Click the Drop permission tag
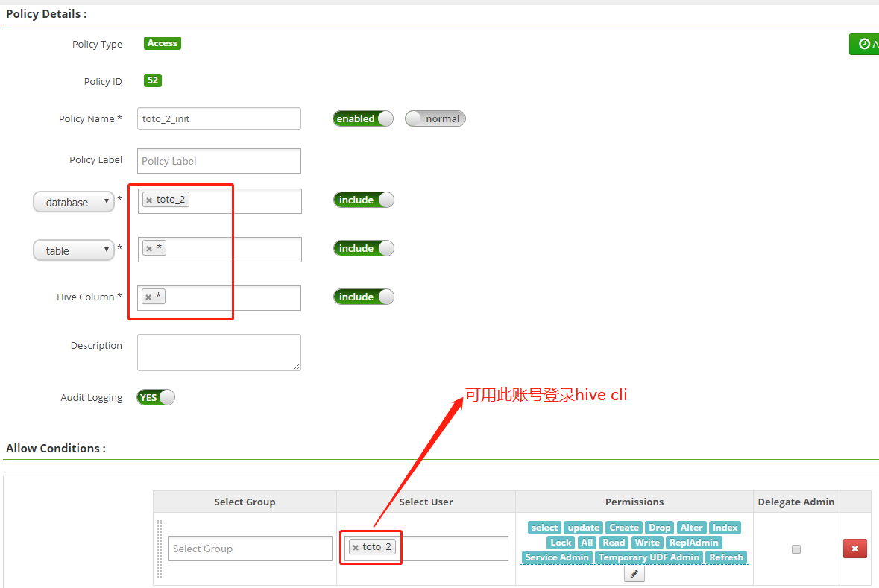879x588 pixels. pyautogui.click(x=660, y=528)
